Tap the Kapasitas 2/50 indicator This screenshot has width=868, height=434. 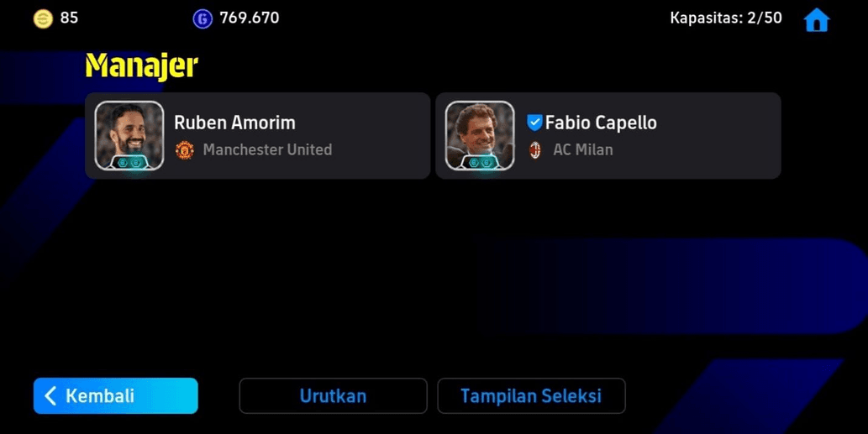(x=726, y=18)
